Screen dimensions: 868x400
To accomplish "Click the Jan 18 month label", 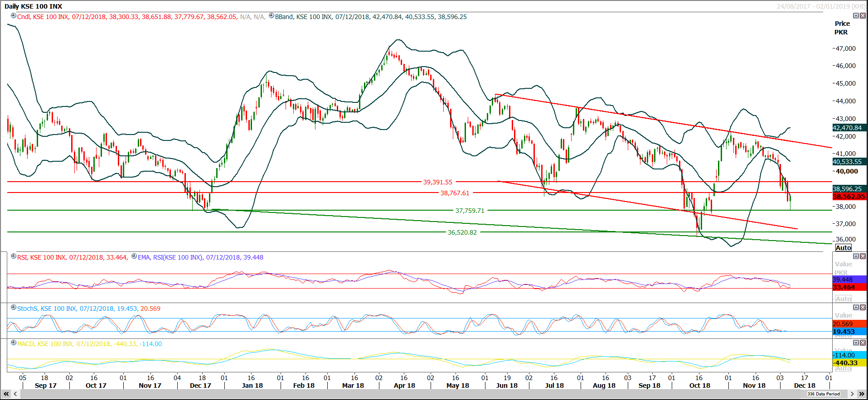I will 252,386.
